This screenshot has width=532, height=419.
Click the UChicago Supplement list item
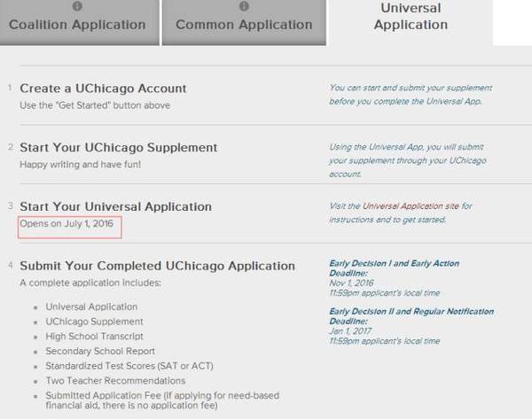94,322
